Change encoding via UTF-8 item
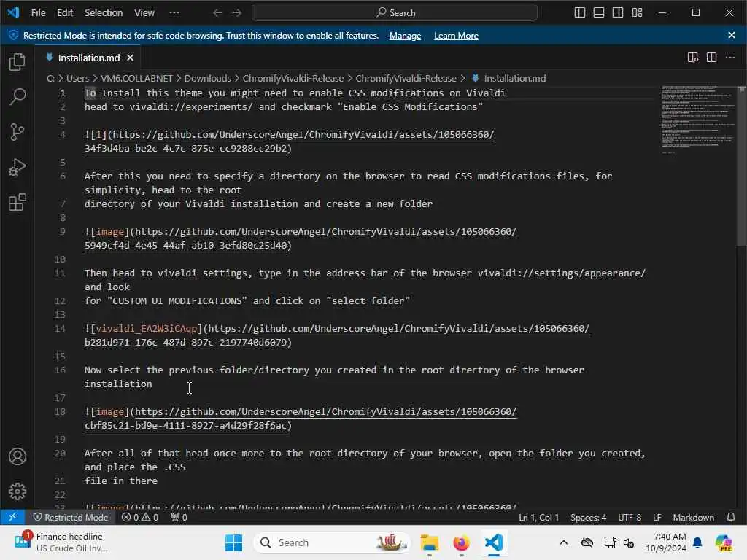Image resolution: width=747 pixels, height=560 pixels. coord(630,517)
